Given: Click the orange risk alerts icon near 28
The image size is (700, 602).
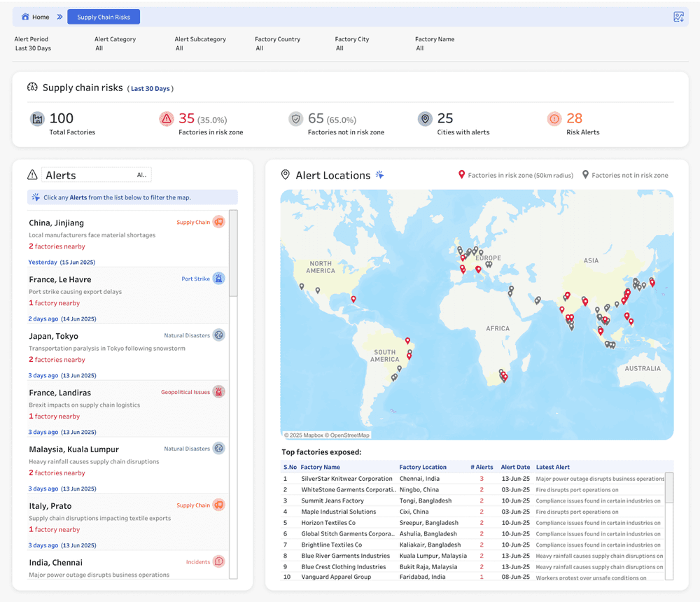Looking at the screenshot, I should coord(554,119).
